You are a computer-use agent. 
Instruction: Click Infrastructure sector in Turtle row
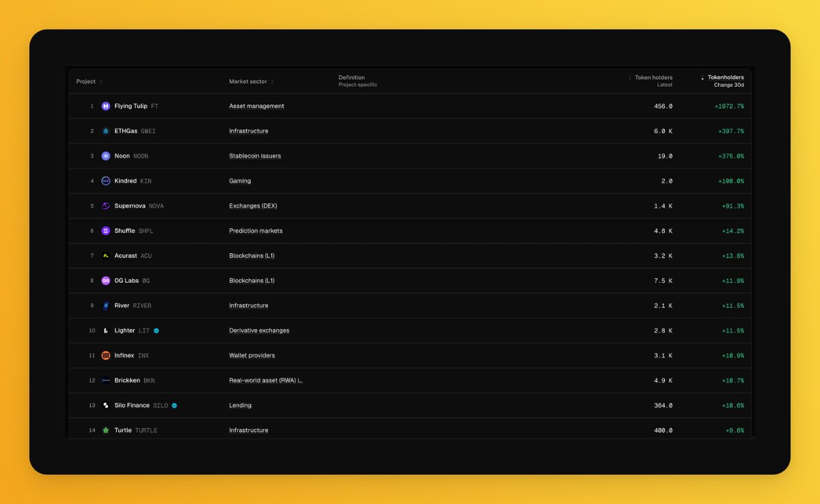[x=249, y=430]
